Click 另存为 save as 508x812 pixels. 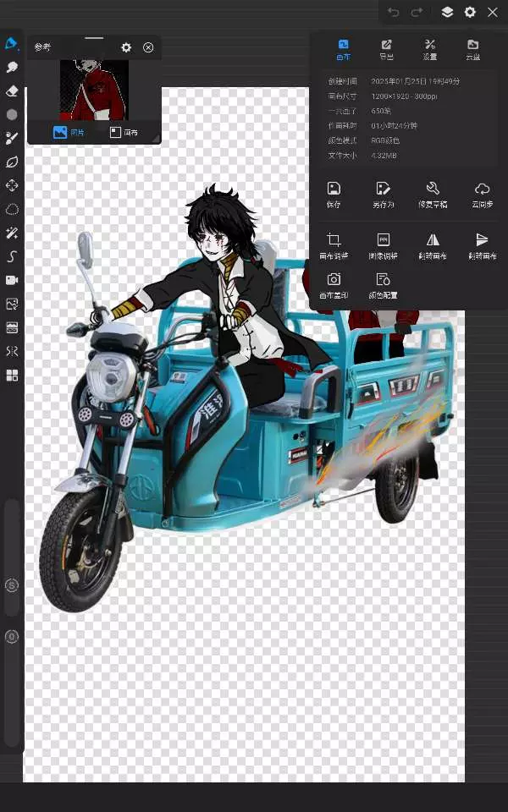383,195
